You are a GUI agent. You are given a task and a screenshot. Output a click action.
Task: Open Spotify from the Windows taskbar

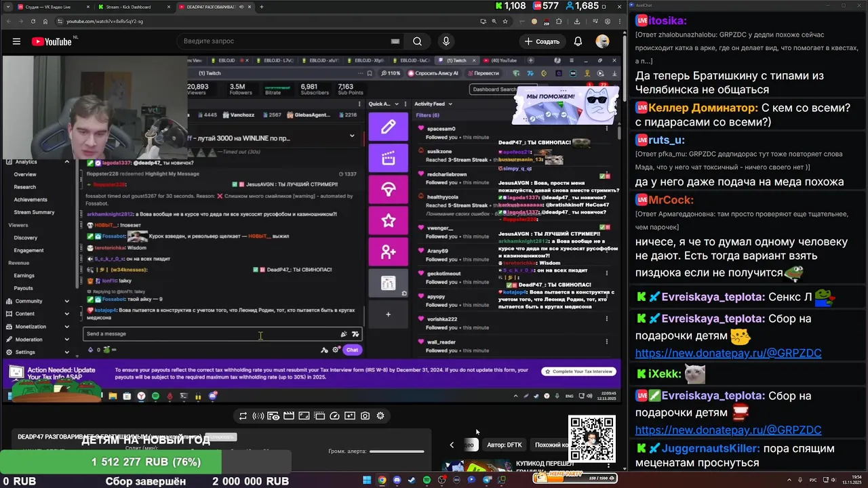(427, 480)
